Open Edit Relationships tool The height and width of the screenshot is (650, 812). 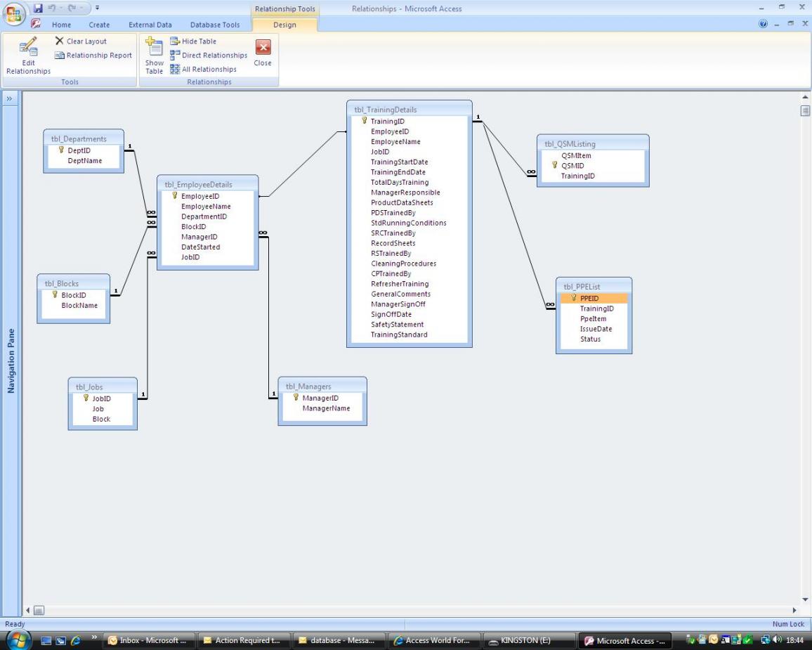(x=29, y=56)
